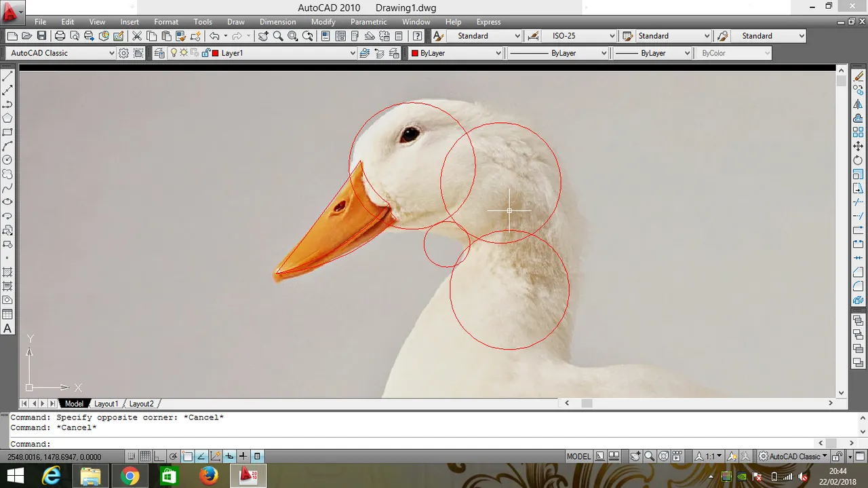Click the New drawing icon
Screen dimensions: 868x488
point(12,36)
